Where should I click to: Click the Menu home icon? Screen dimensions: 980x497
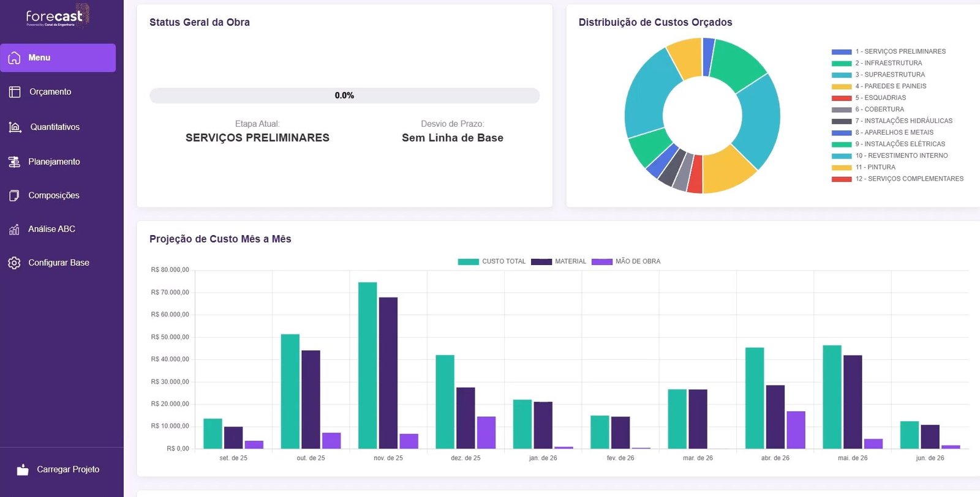[x=14, y=58]
